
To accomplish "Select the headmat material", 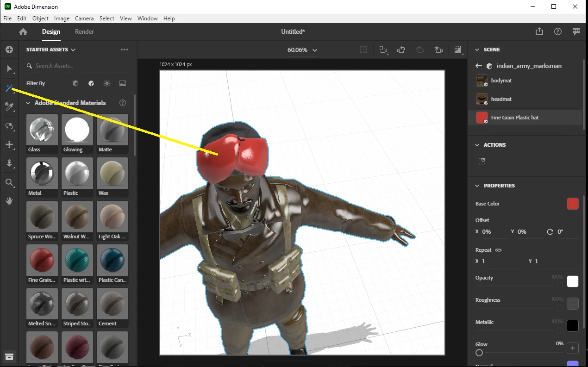I will point(525,99).
